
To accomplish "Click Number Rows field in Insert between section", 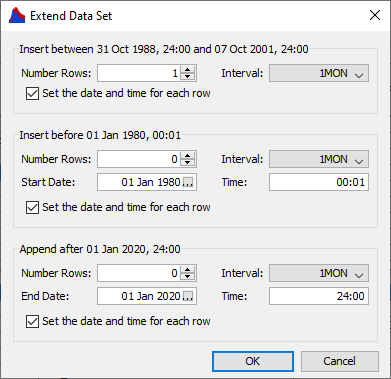I will click(139, 73).
